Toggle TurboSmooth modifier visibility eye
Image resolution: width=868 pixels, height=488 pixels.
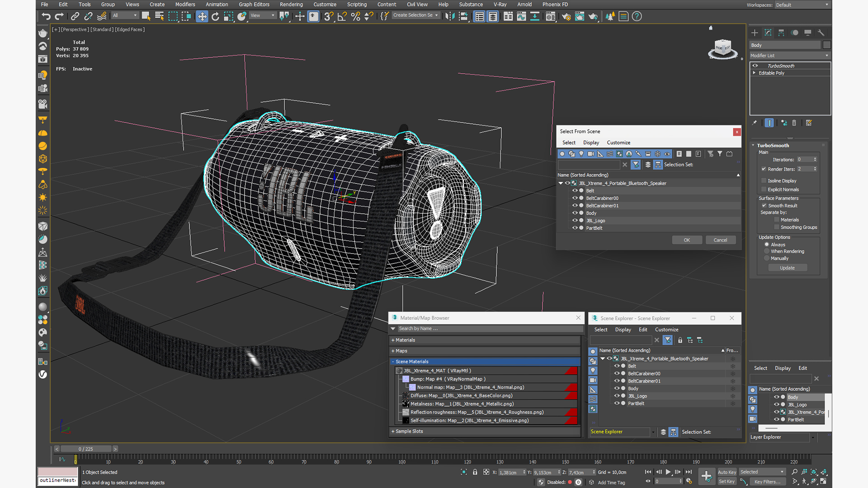pos(755,66)
